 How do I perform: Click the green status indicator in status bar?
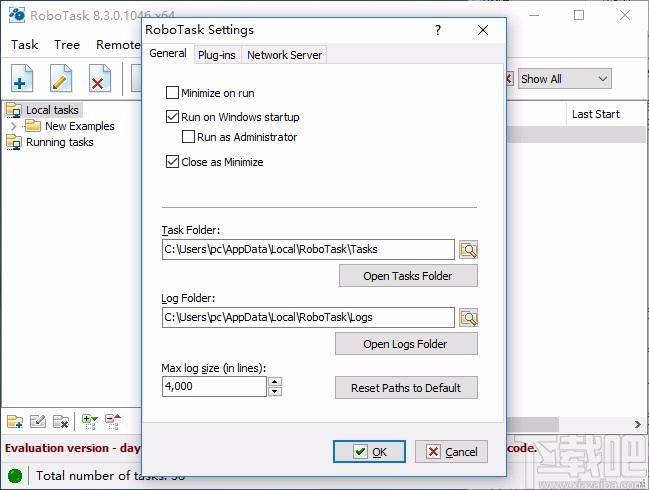coord(15,476)
